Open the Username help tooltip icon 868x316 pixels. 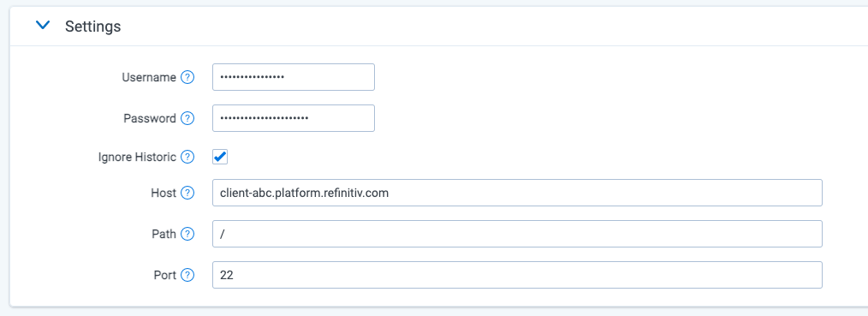(187, 77)
